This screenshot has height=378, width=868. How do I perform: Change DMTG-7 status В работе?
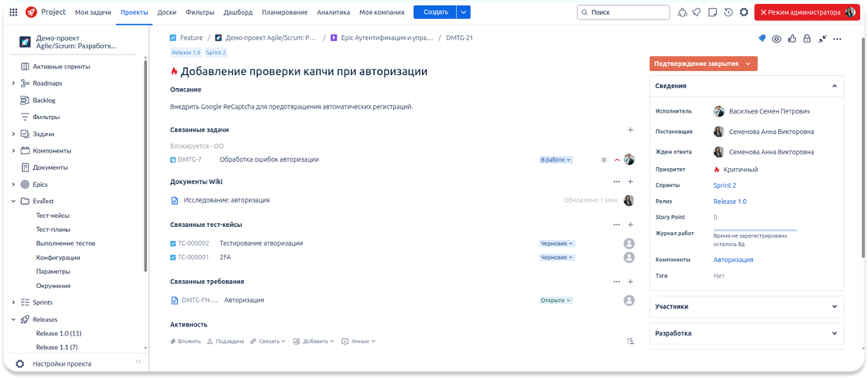(x=556, y=159)
